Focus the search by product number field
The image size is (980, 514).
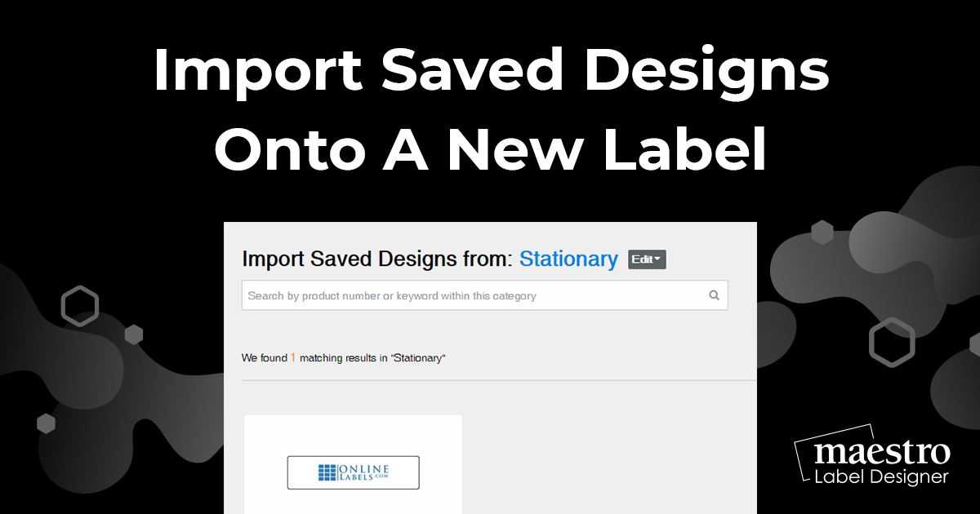pos(484,295)
